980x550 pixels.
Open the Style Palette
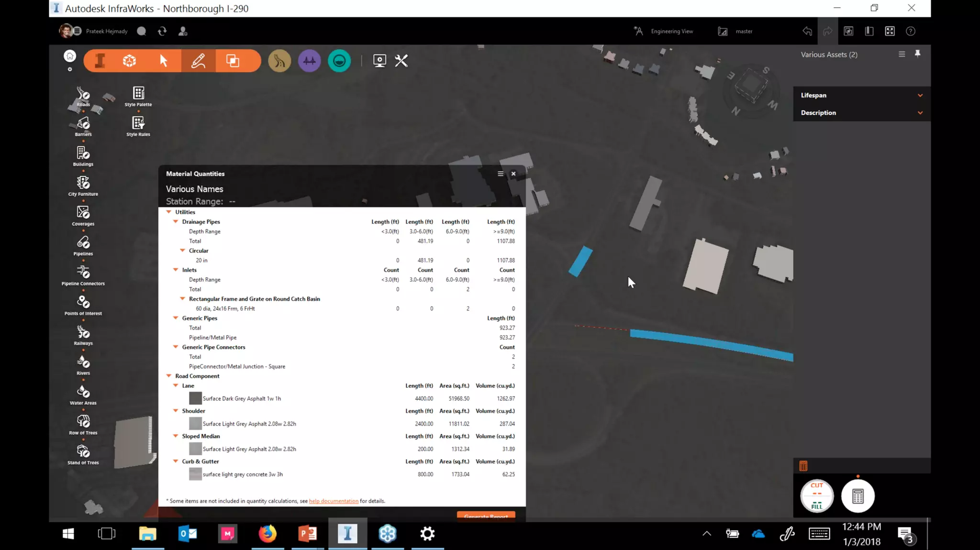pyautogui.click(x=138, y=96)
